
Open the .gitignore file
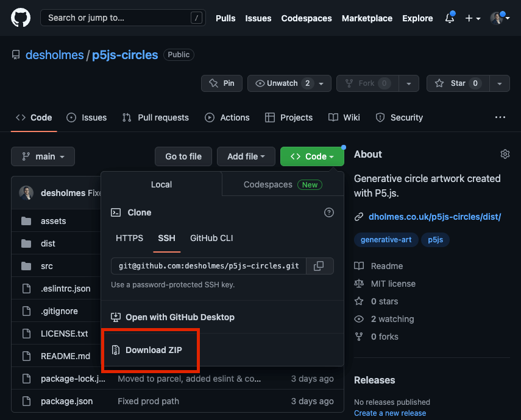click(59, 311)
